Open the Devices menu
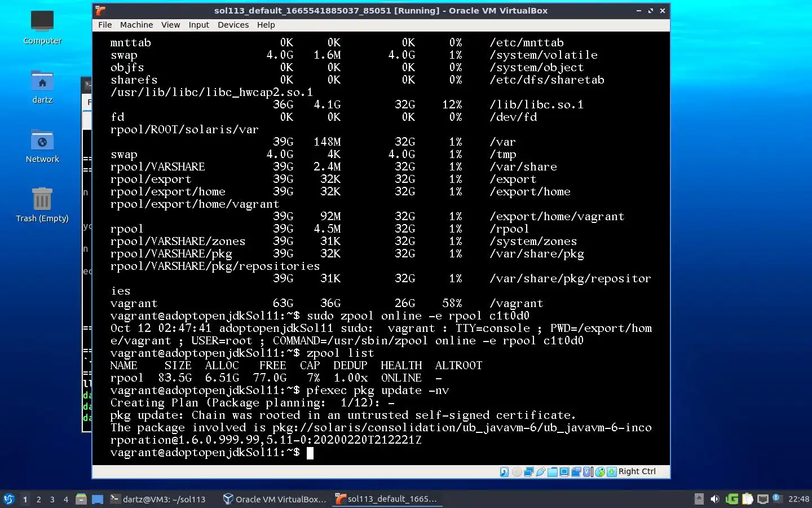Image resolution: width=812 pixels, height=508 pixels. (233, 25)
